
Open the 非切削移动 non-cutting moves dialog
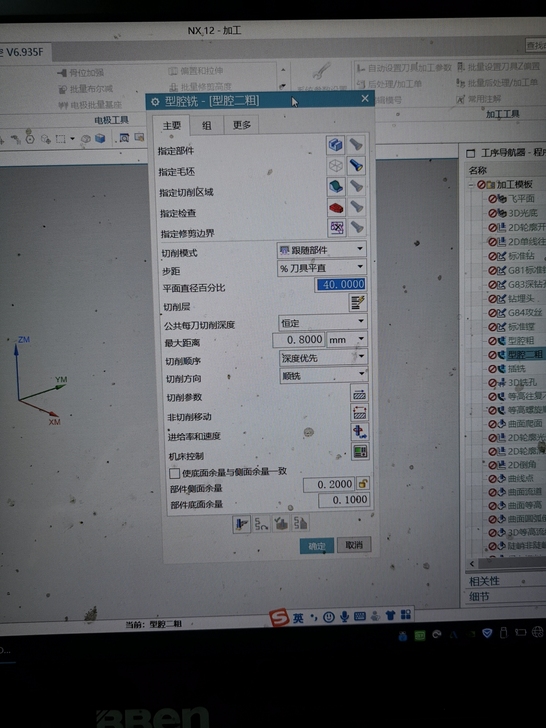pos(360,412)
